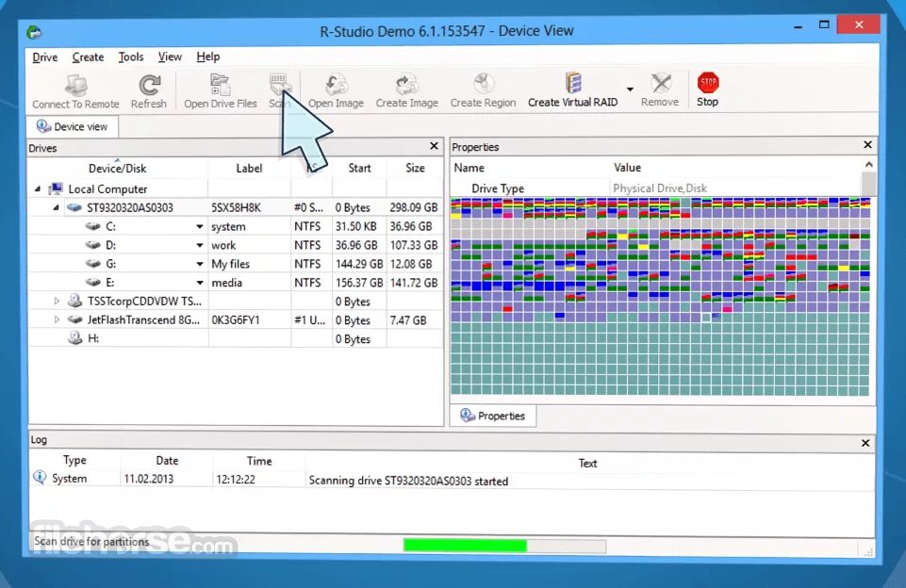Click the H: drive icon
The width and height of the screenshot is (906, 588).
click(x=75, y=338)
